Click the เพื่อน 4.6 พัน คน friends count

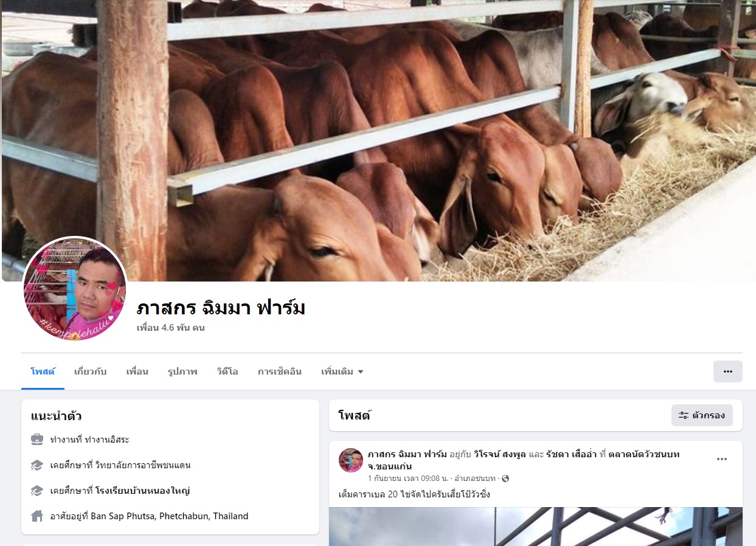pos(170,328)
